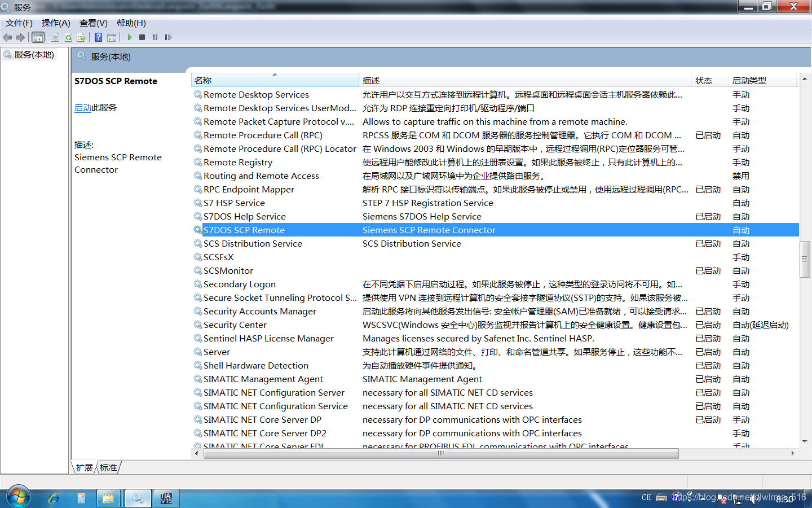Click the Back arrow in toolbar
The width and height of the screenshot is (812, 508).
click(7, 37)
